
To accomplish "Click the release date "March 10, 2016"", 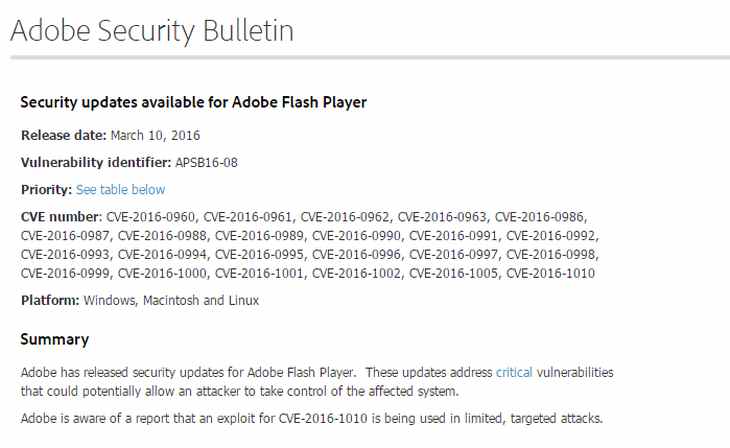I will click(142, 135).
